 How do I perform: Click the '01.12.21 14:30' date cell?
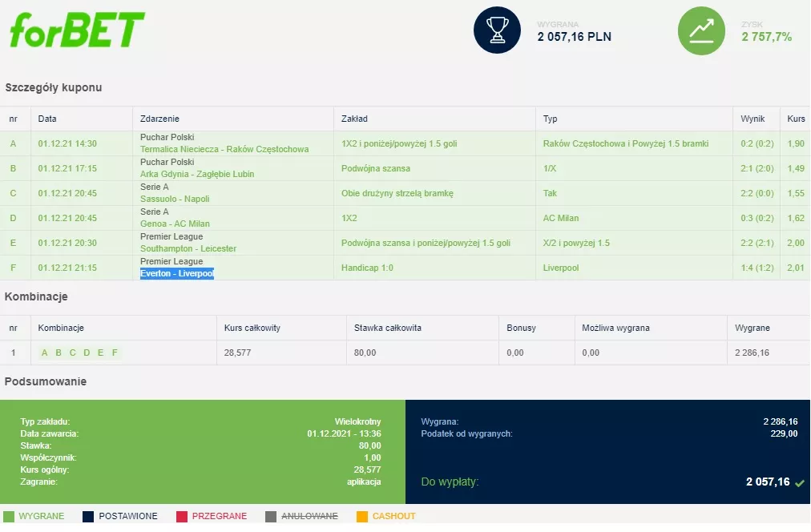pos(67,143)
